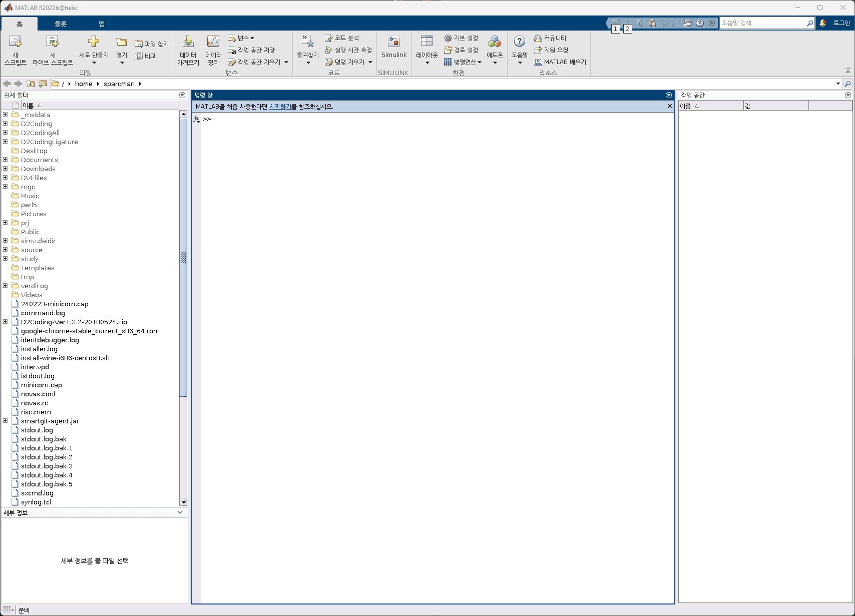Click the notification bell icon
Image resolution: width=855 pixels, height=616 pixels.
click(822, 23)
